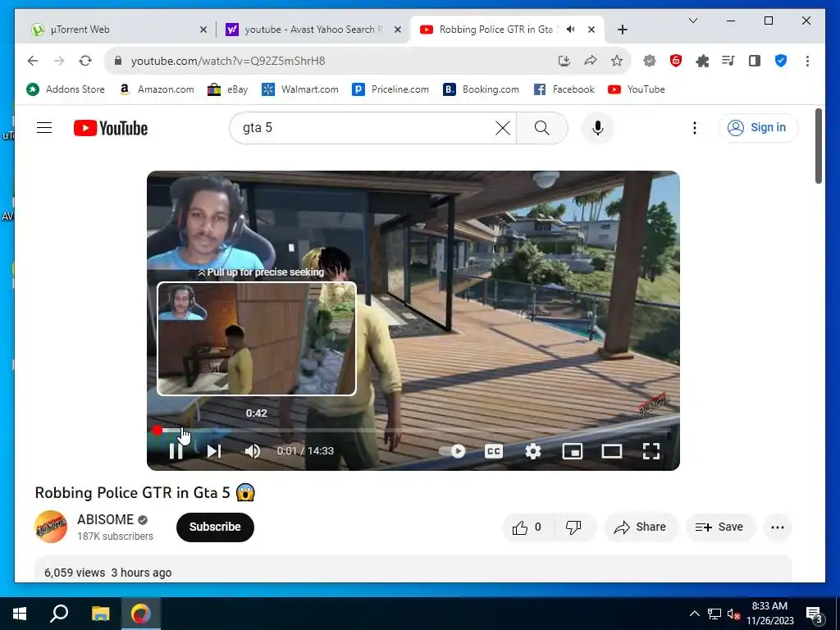The height and width of the screenshot is (630, 840).
Task: Open browser three-dot menu
Action: tap(807, 61)
